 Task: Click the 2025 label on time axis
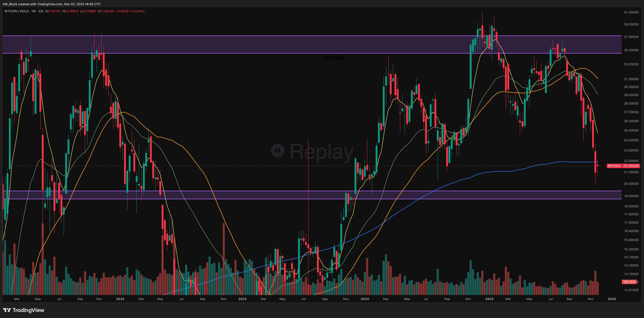pyautogui.click(x=489, y=299)
